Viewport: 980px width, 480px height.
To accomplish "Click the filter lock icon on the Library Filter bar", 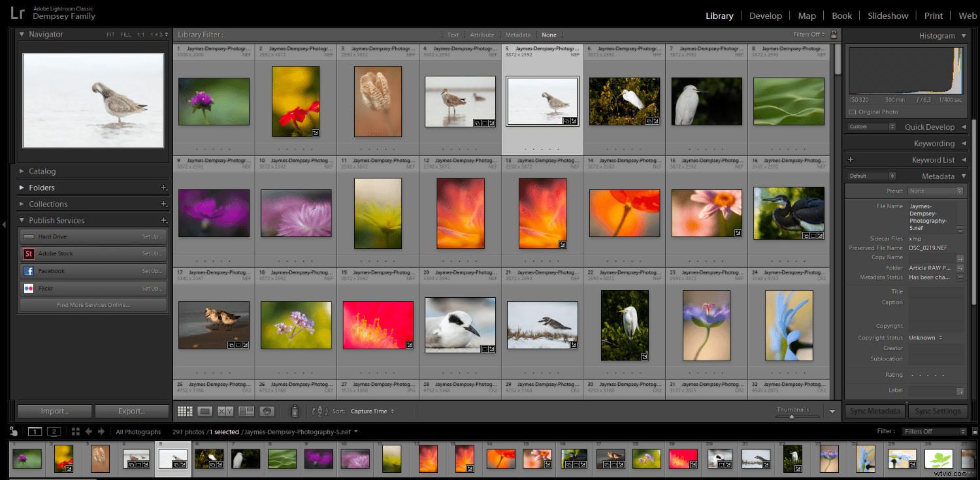I will point(833,34).
